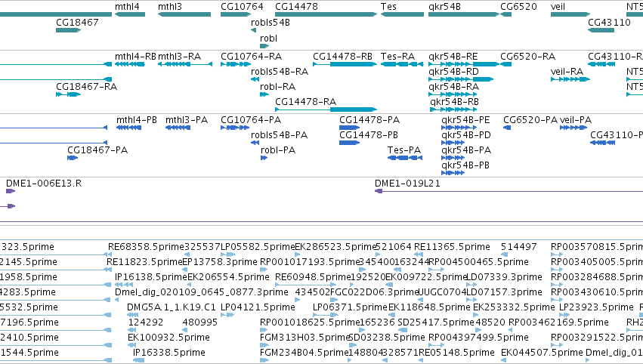Click the robl-RA transcript label

coord(277,87)
